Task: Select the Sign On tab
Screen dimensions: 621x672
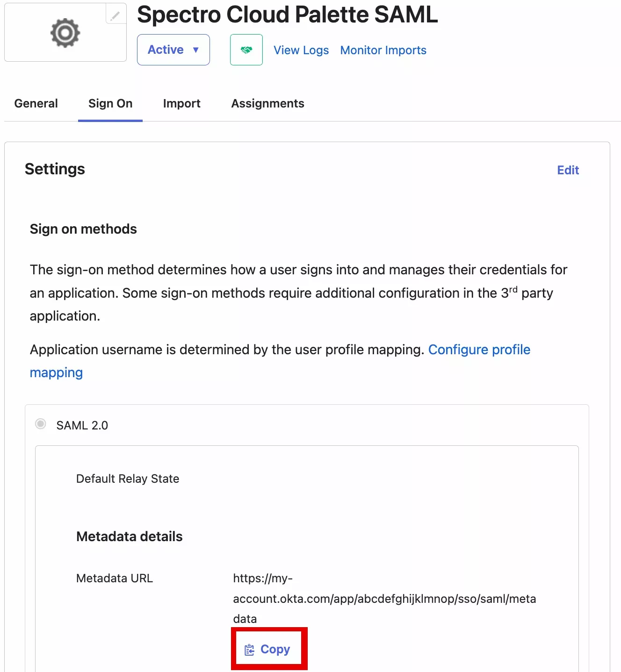Action: pos(110,103)
